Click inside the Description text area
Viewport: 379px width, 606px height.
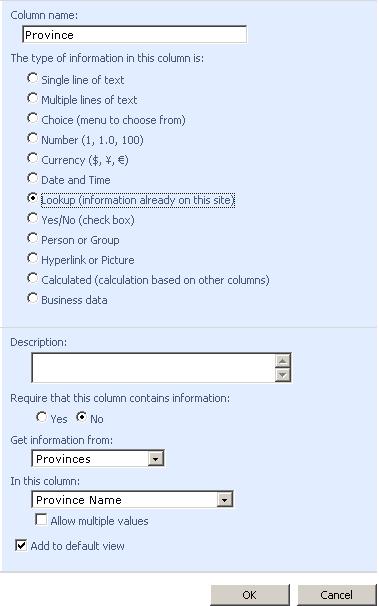153,368
